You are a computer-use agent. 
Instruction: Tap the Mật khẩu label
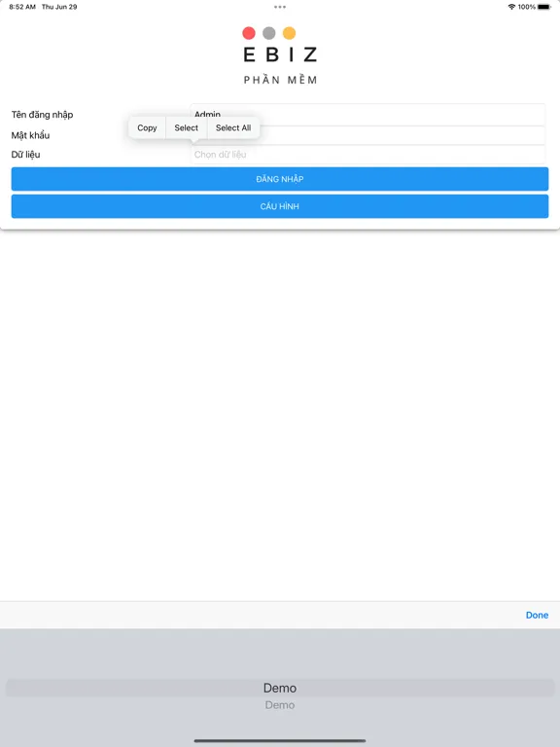click(30, 135)
